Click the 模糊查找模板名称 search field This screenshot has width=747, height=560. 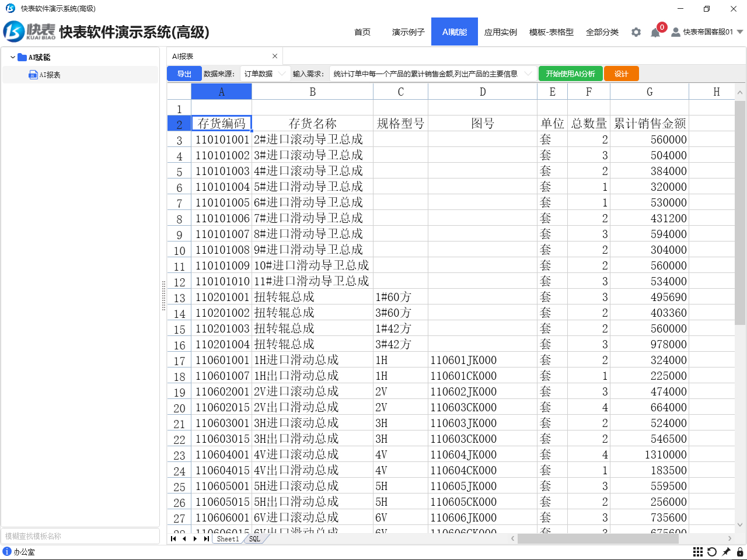(81, 536)
